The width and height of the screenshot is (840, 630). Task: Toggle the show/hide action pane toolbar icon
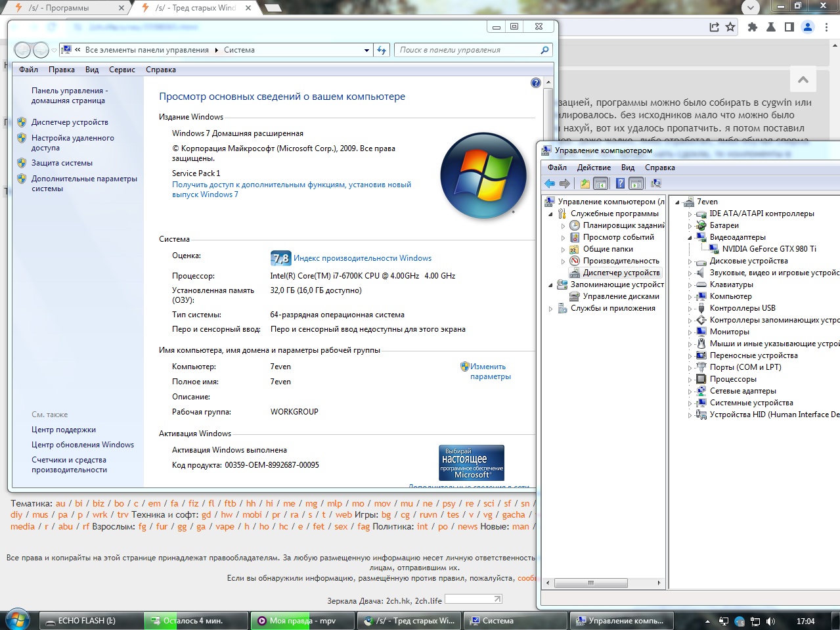tap(636, 183)
